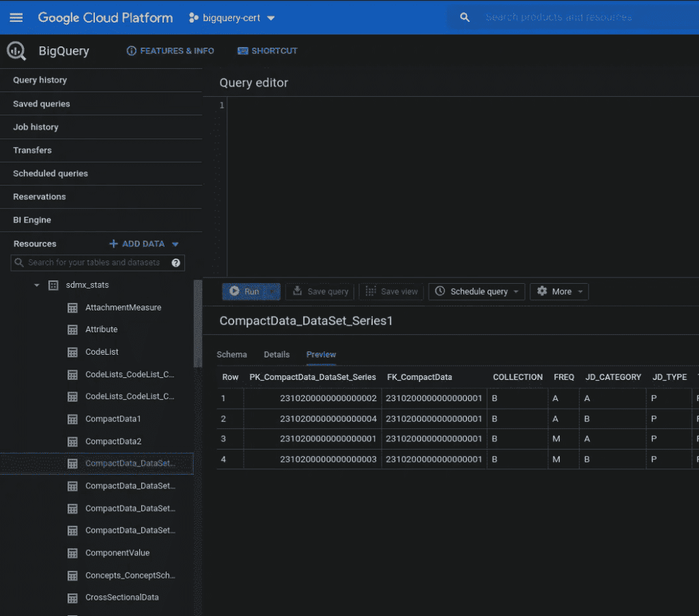Click the sdmx_stats dataset icon
The image size is (699, 616).
coord(53,285)
